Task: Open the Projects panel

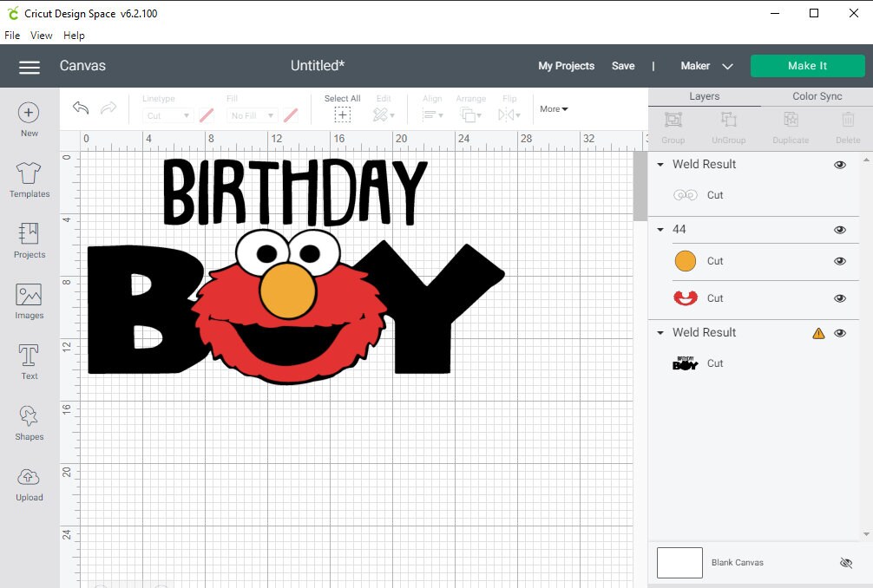Action: tap(29, 241)
